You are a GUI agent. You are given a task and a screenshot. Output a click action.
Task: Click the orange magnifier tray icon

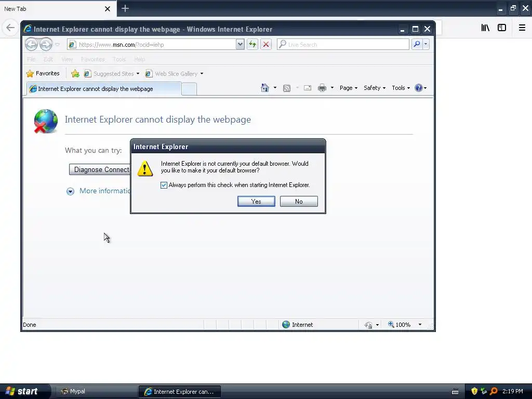494,391
